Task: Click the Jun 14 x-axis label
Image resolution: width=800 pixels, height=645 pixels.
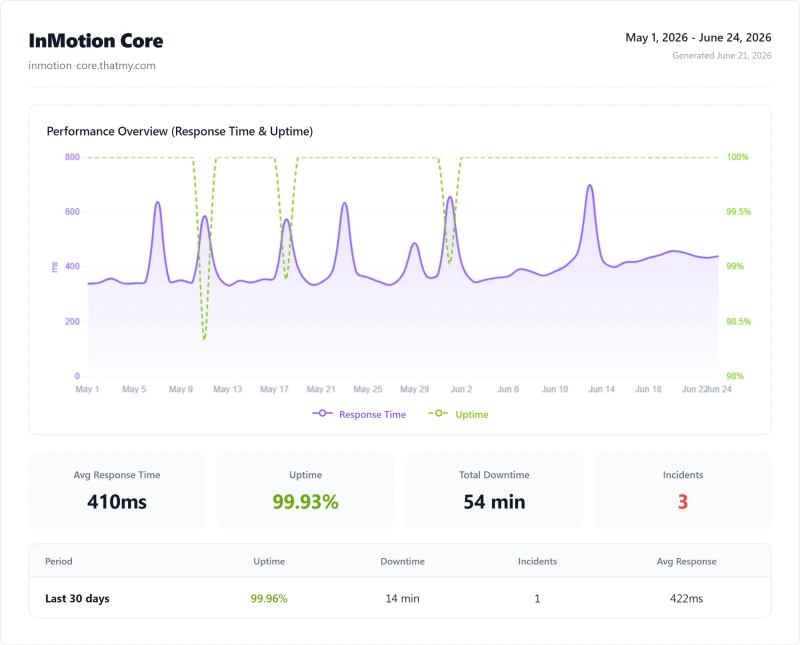Action: pyautogui.click(x=602, y=389)
